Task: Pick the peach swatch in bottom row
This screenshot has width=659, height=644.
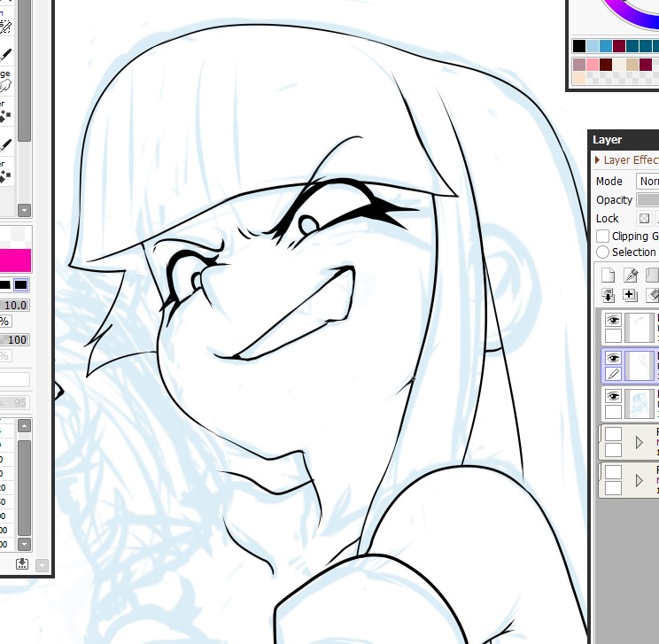Action: point(578,78)
